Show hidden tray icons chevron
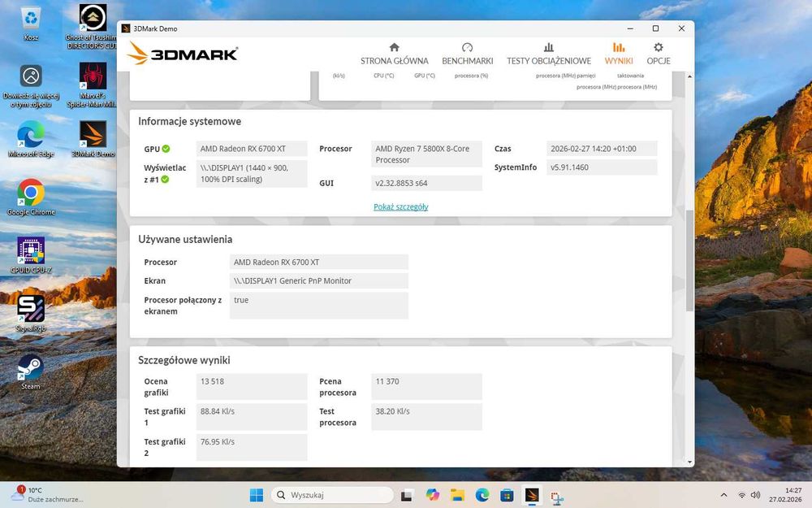The image size is (812, 508). point(724,495)
